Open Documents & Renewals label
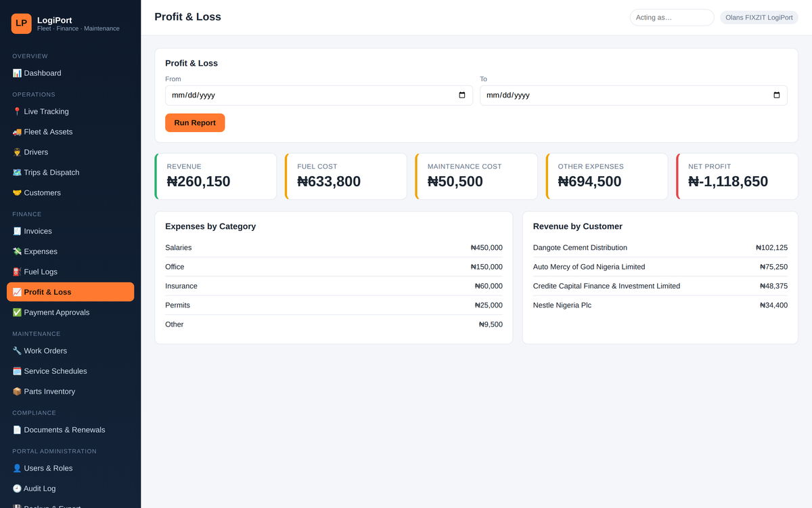 (64, 430)
